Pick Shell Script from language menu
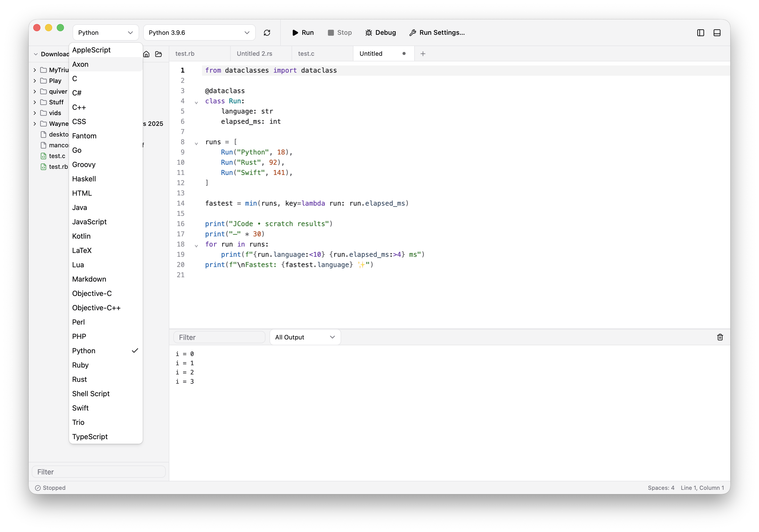759x532 pixels. 106,394
